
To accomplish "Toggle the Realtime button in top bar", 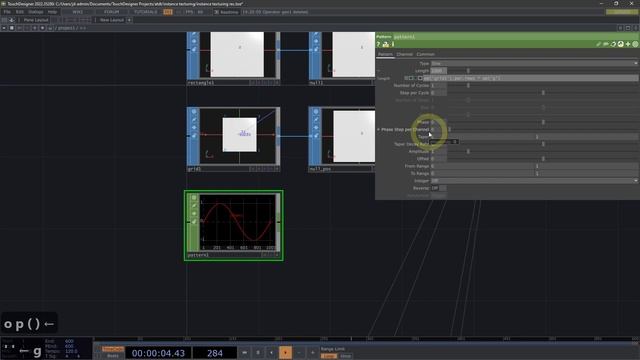I will click(226, 12).
